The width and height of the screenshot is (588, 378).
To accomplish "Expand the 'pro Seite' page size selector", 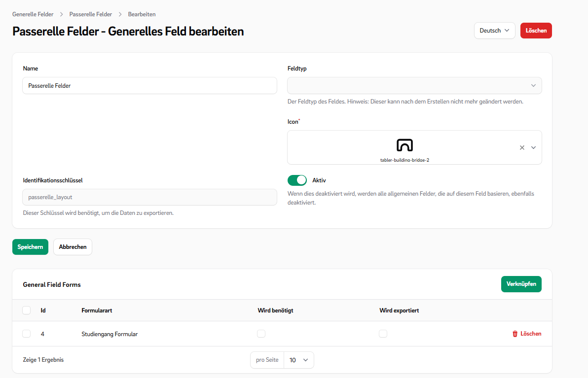I will [299, 360].
